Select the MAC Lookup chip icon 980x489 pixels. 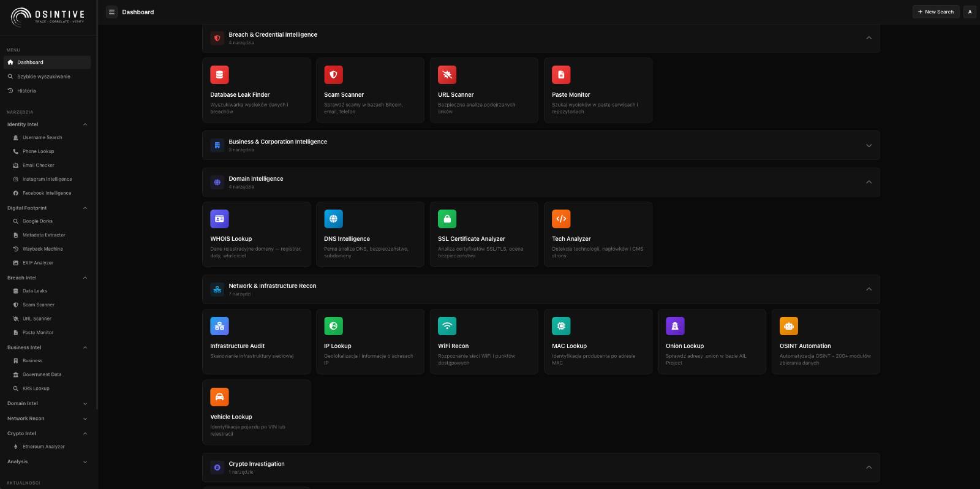point(561,326)
